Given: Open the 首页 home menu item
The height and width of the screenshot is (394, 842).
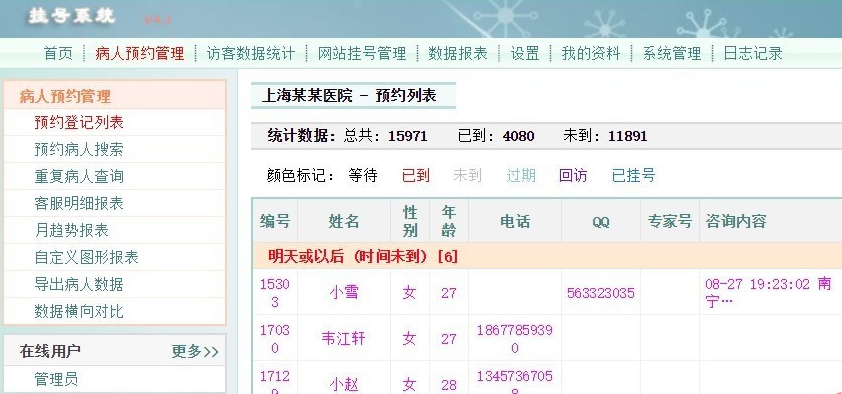Looking at the screenshot, I should 58,53.
